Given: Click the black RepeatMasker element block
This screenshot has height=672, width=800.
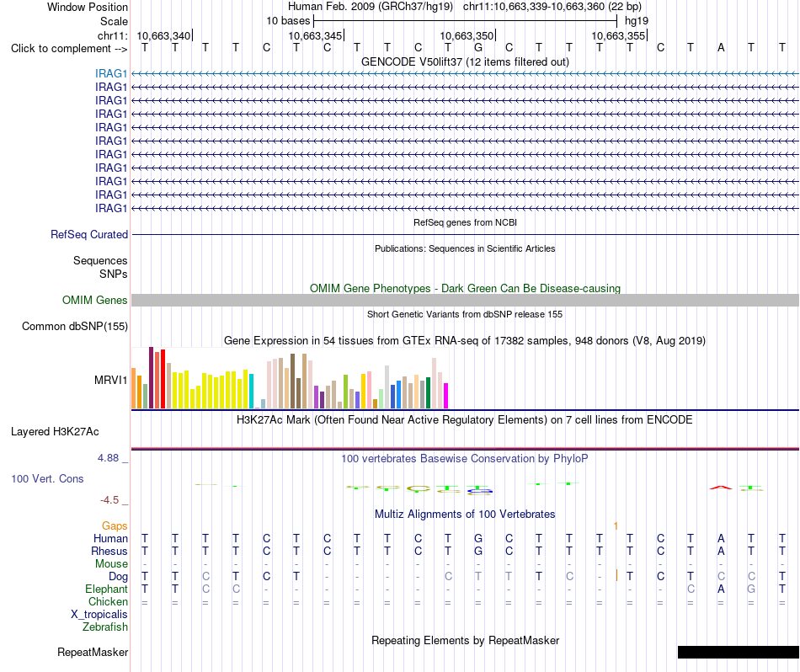Looking at the screenshot, I should (739, 652).
